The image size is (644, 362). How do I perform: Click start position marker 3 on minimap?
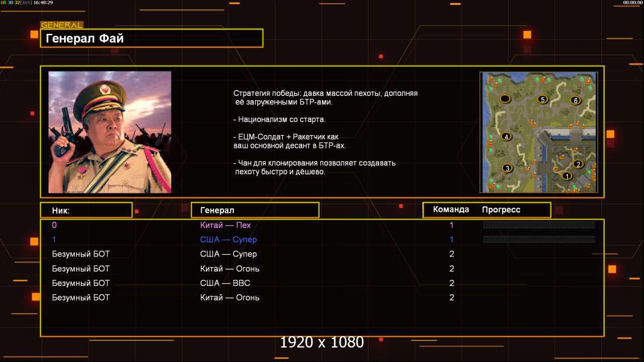507,168
